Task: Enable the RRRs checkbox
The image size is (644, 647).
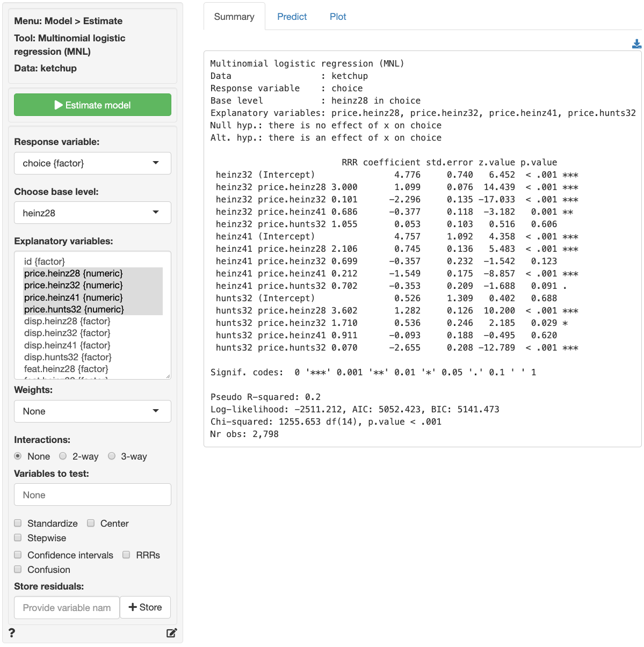Action: (x=126, y=555)
